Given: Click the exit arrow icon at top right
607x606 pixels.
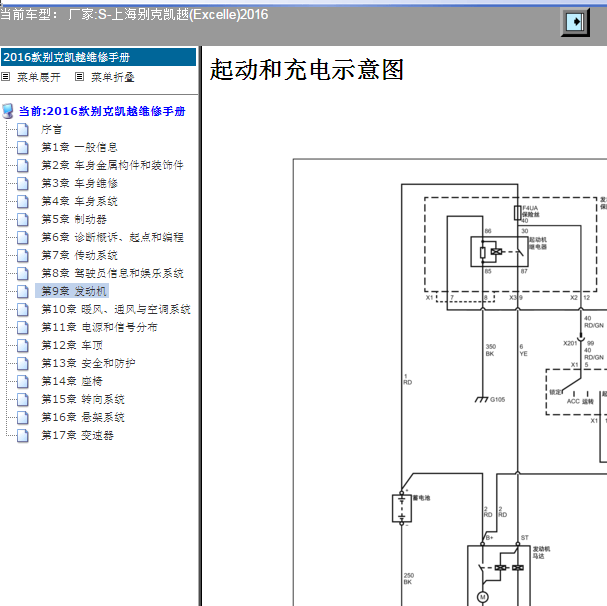Looking at the screenshot, I should coord(575,22).
